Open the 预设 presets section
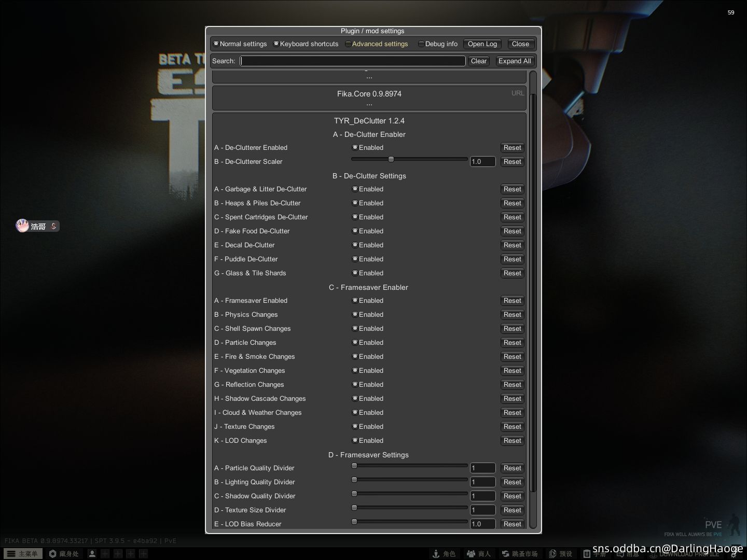This screenshot has width=747, height=560. point(561,554)
